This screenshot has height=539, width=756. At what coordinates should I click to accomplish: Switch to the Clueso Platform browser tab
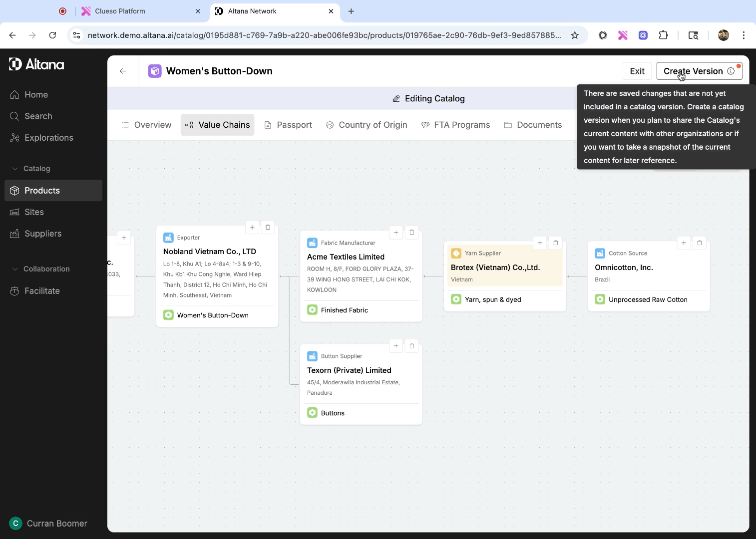click(120, 11)
